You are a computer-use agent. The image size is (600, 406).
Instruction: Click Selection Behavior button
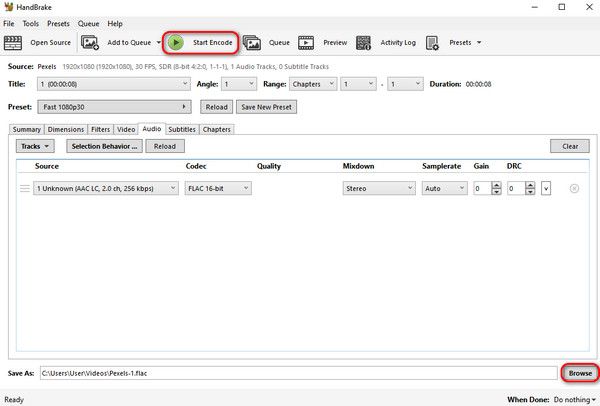(104, 146)
